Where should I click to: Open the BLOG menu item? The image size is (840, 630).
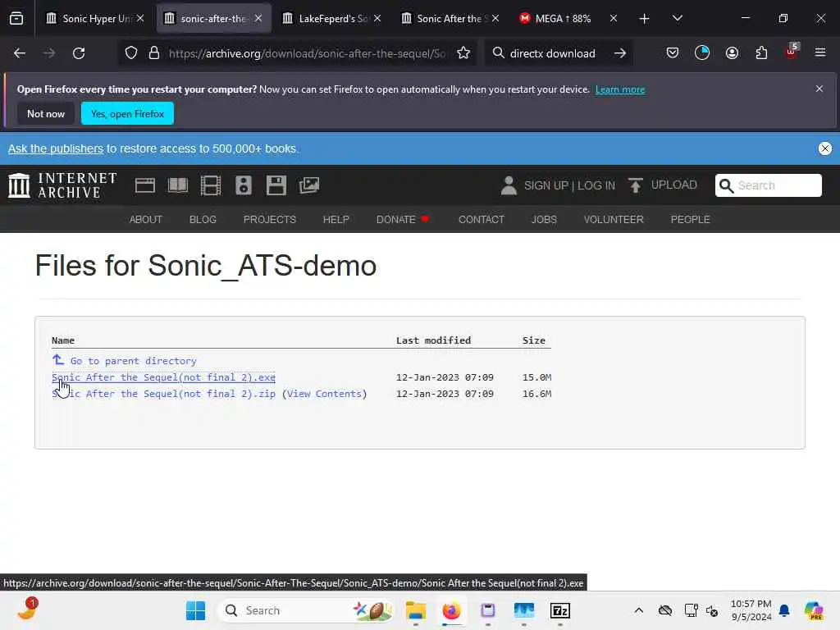[x=203, y=220]
